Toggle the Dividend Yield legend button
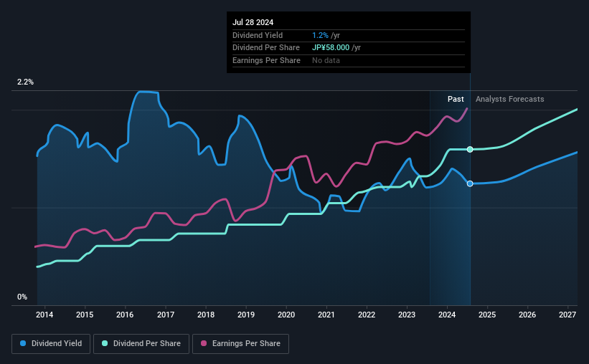 pos(51,344)
